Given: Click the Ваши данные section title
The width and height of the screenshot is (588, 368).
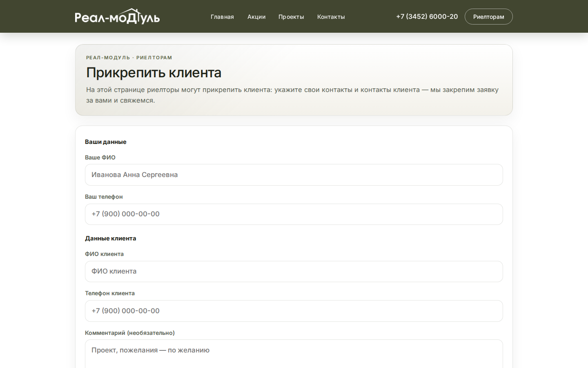Looking at the screenshot, I should 106,142.
